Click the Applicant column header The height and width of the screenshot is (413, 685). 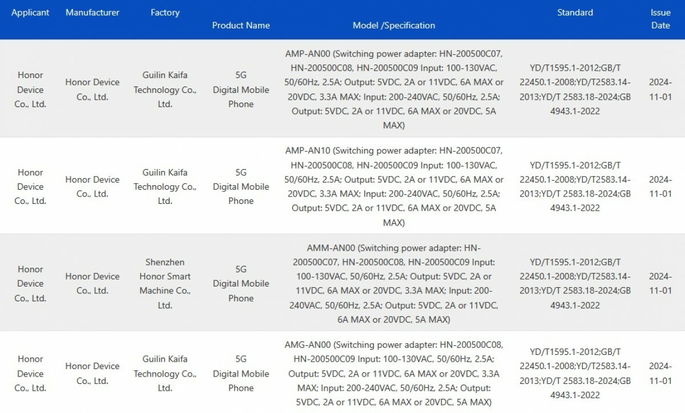(x=30, y=13)
